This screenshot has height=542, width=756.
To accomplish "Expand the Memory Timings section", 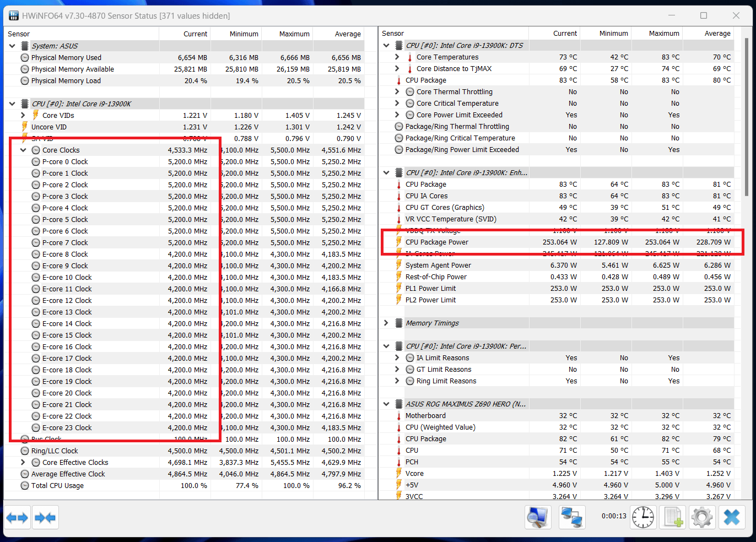I will pos(386,323).
